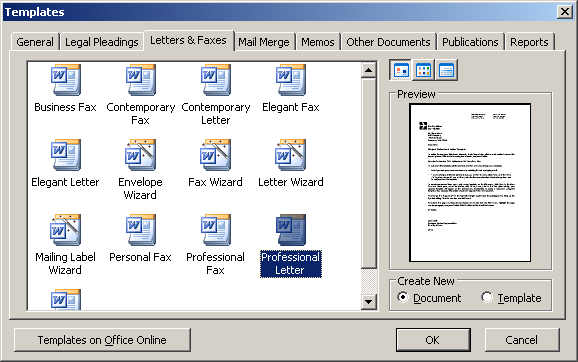Click the scrollbar down arrow

368,302
